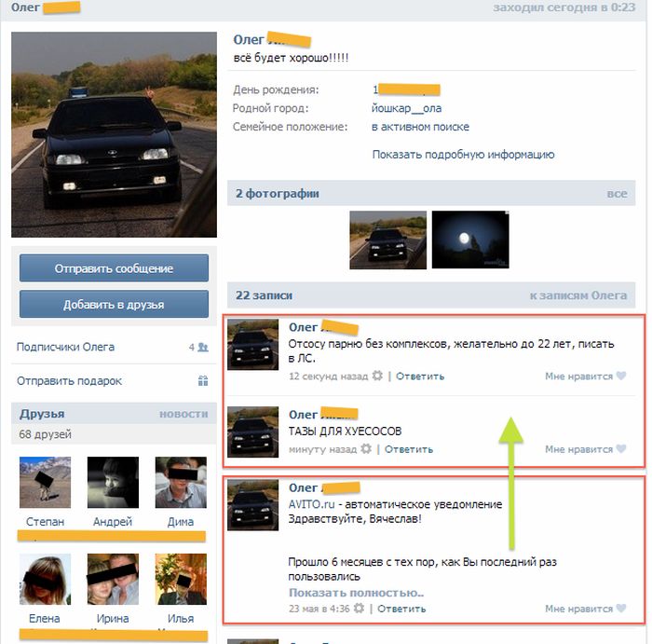Like the AVITO.ru notification post
This screenshot has height=644, width=652.
(621, 609)
